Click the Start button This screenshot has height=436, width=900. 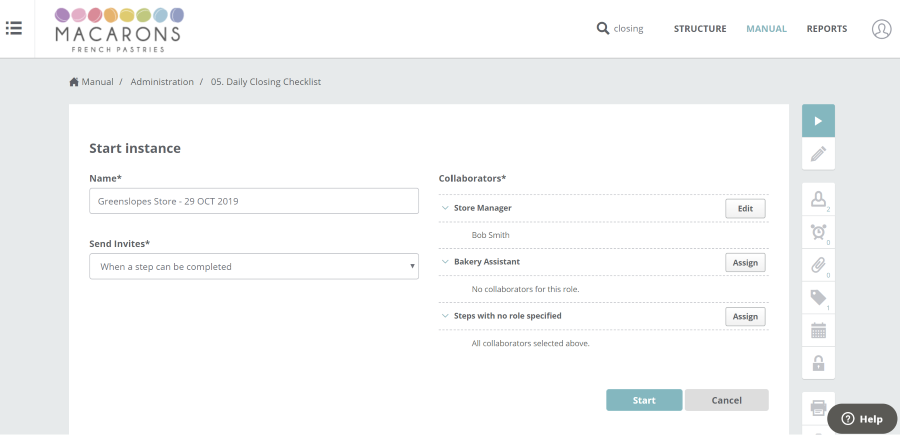pyautogui.click(x=644, y=400)
